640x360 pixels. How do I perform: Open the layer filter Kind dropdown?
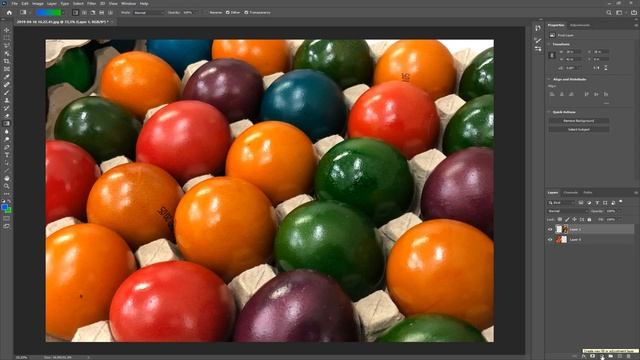coord(561,202)
